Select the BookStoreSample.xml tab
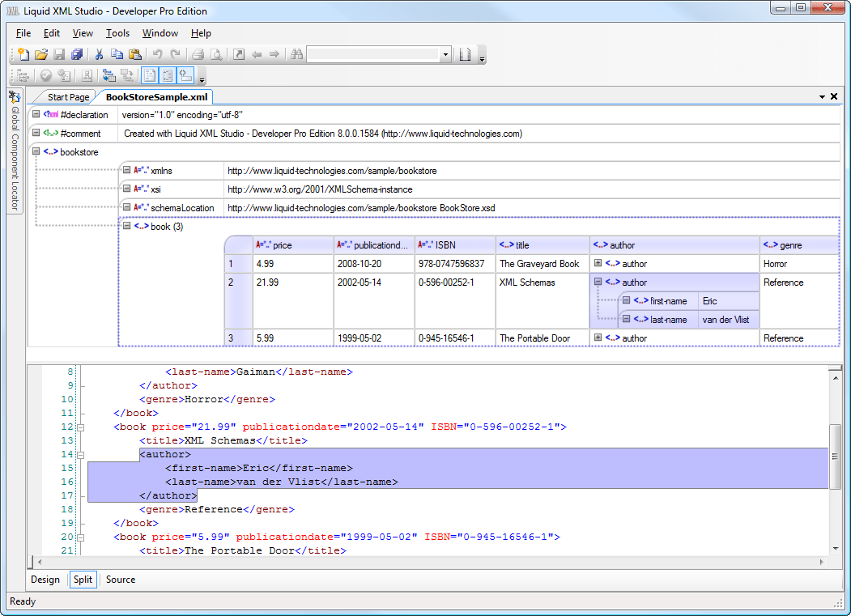Viewport: 851px width, 616px height. click(x=156, y=97)
